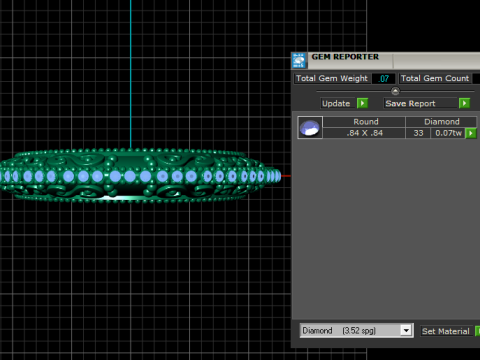Click the Total Gem Weight label
480x360 pixels.
332,78
